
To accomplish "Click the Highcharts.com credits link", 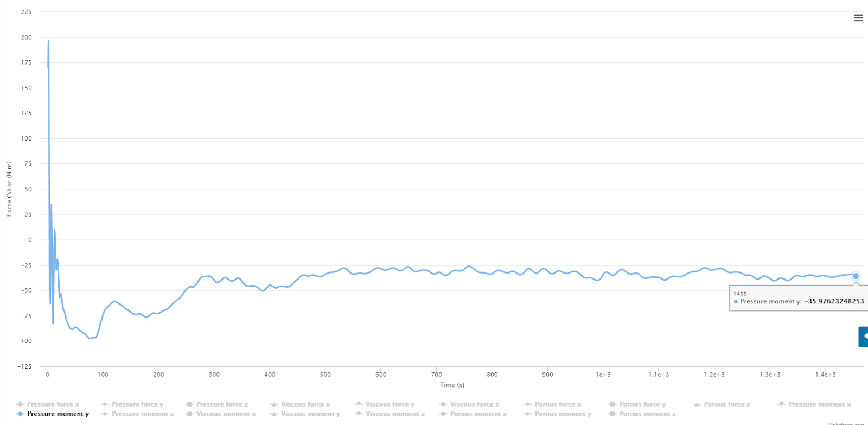I will pos(845,423).
